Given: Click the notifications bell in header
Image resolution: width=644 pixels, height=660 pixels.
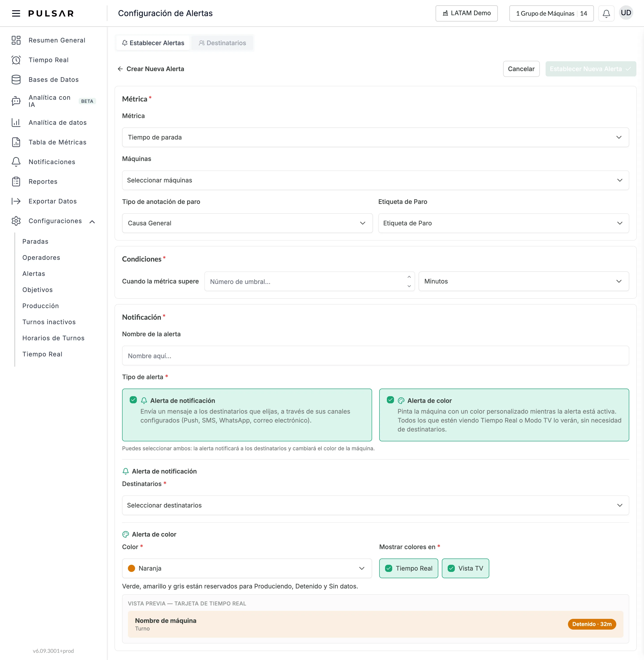Looking at the screenshot, I should point(606,13).
